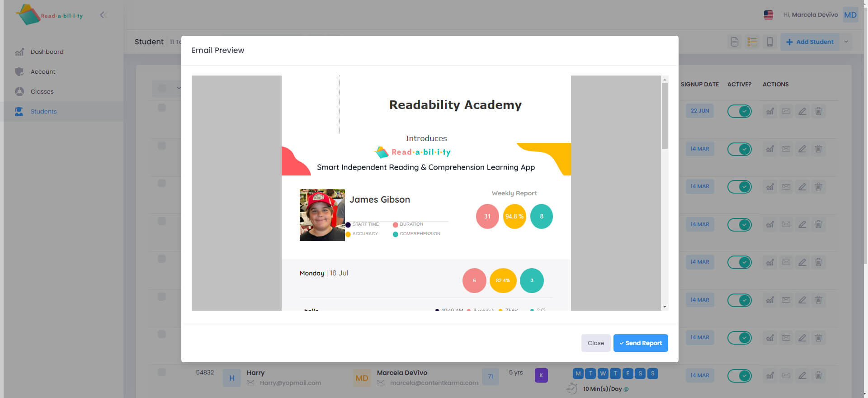Click the W weekday badge in Harry's row

603,374
